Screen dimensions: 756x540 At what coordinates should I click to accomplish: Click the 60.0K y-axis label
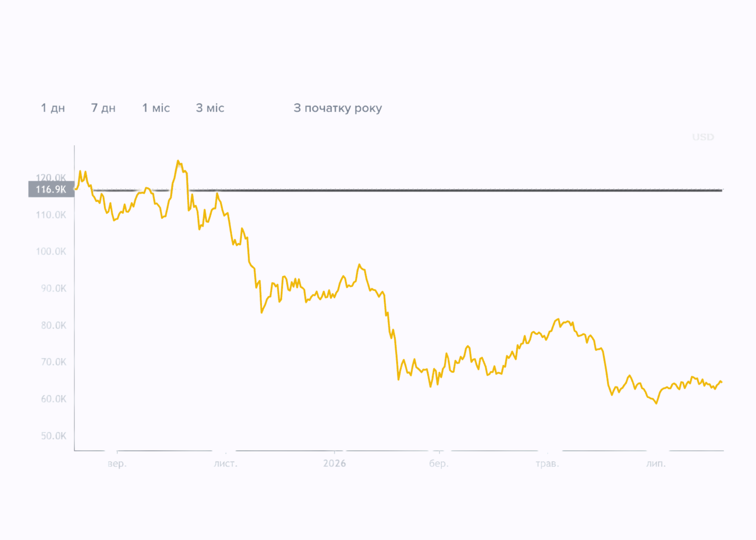(x=54, y=399)
